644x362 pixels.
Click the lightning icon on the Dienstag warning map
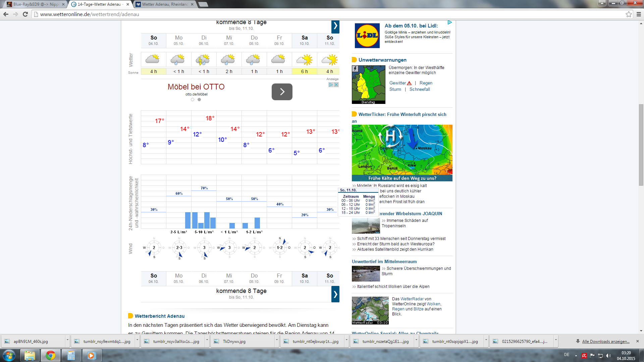tap(355, 68)
